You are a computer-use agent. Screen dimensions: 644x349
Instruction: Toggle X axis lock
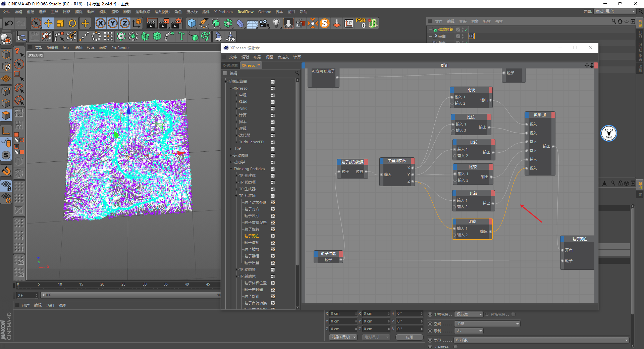point(100,23)
